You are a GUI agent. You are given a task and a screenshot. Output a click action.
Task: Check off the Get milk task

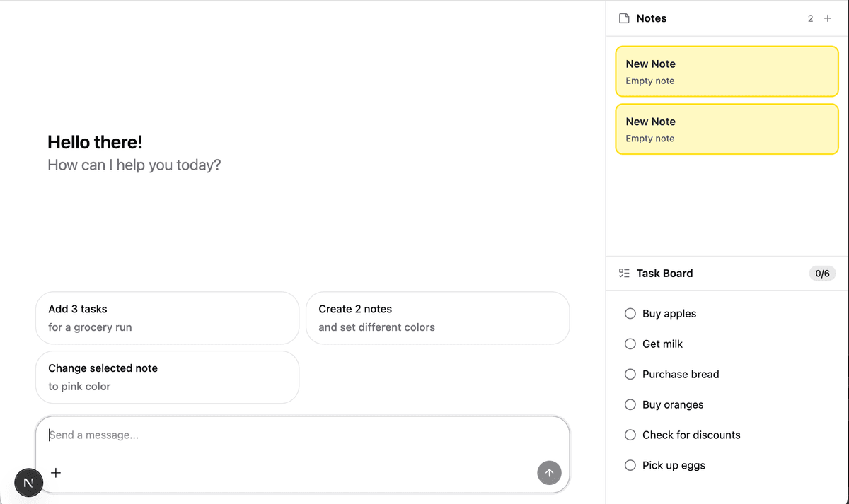click(630, 344)
